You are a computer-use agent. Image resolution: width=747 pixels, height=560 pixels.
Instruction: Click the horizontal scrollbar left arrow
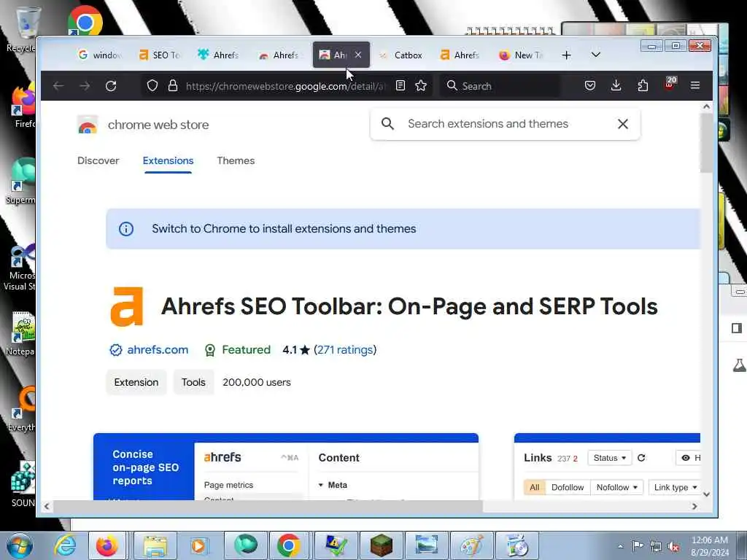coord(46,507)
